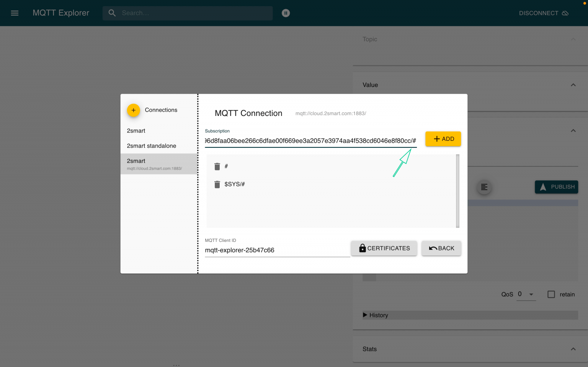Click the subscription list scrollbar
588x367 pixels.
(x=457, y=191)
